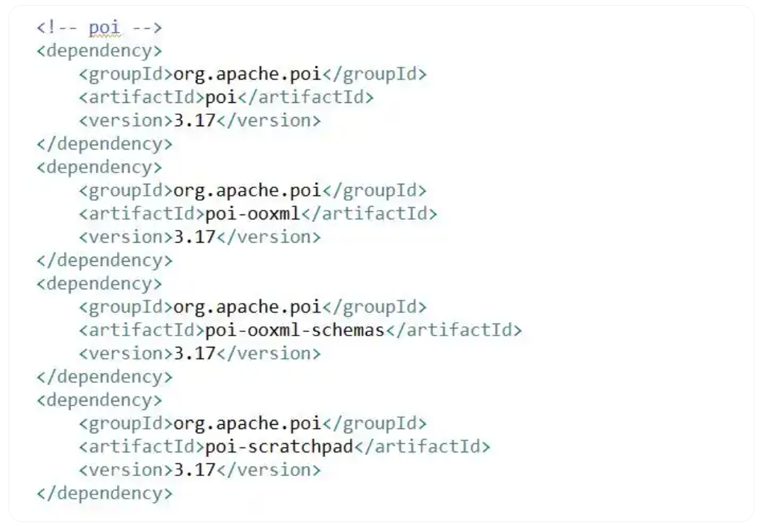Click the third closing dependency tag
The image size is (765, 532).
104,377
